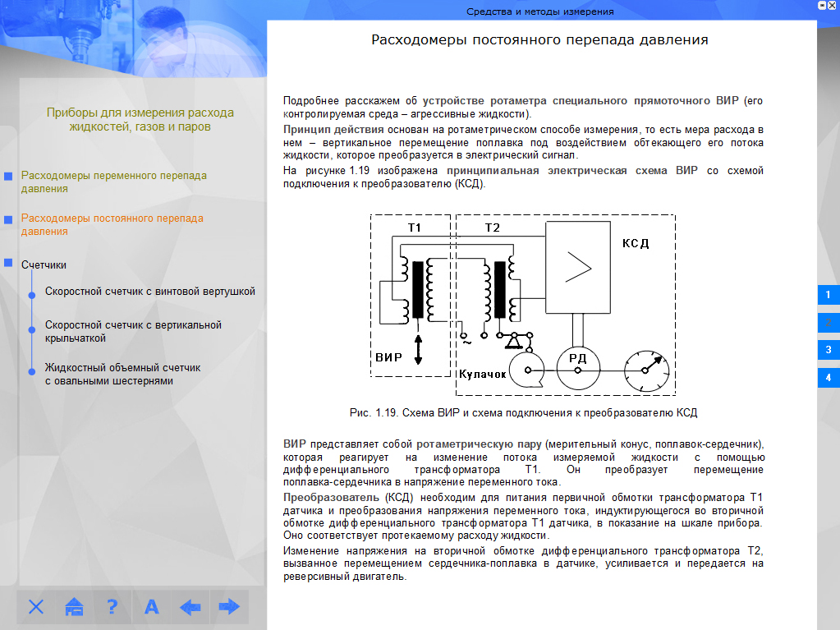Switch to page 2 tab
Screen dimensions: 840x630
tap(828, 322)
